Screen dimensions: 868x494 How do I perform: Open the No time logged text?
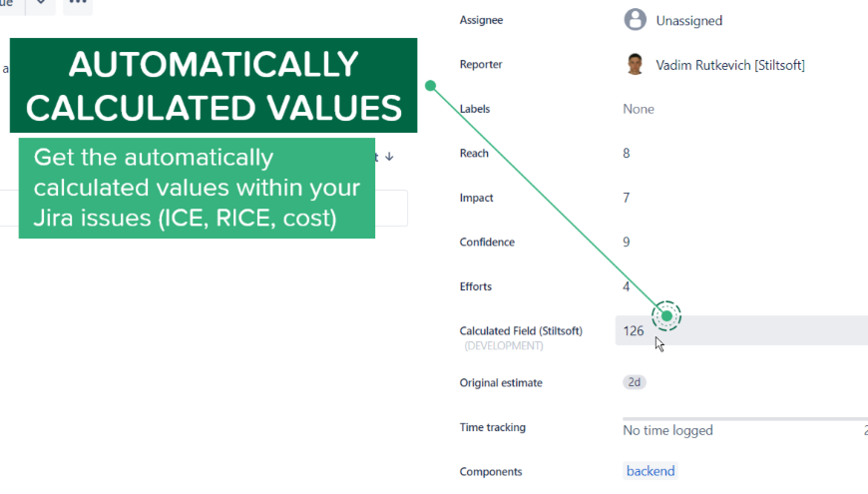[x=667, y=430]
